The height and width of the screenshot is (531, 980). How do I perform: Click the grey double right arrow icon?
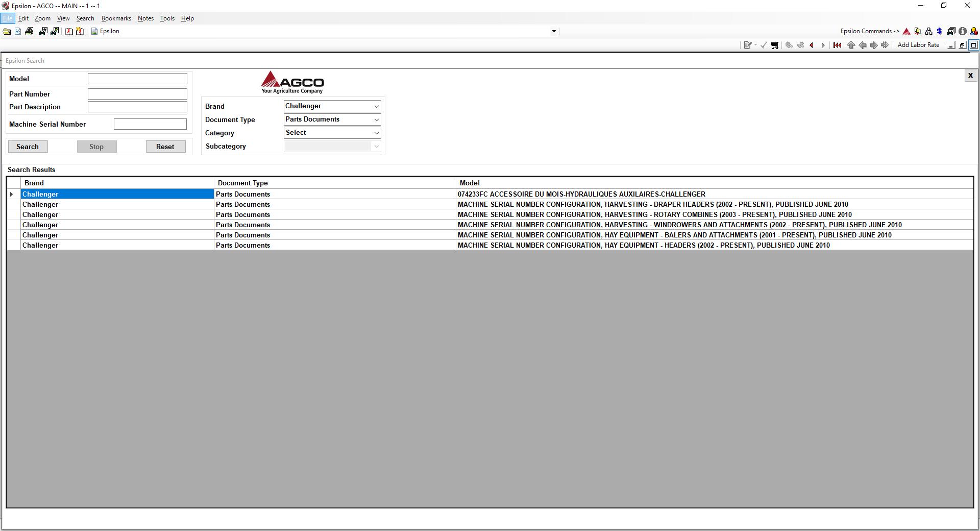pos(885,45)
